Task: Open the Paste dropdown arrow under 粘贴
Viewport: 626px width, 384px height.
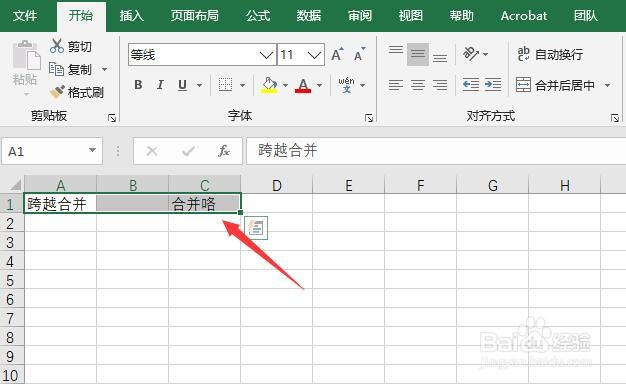Action: tap(26, 94)
